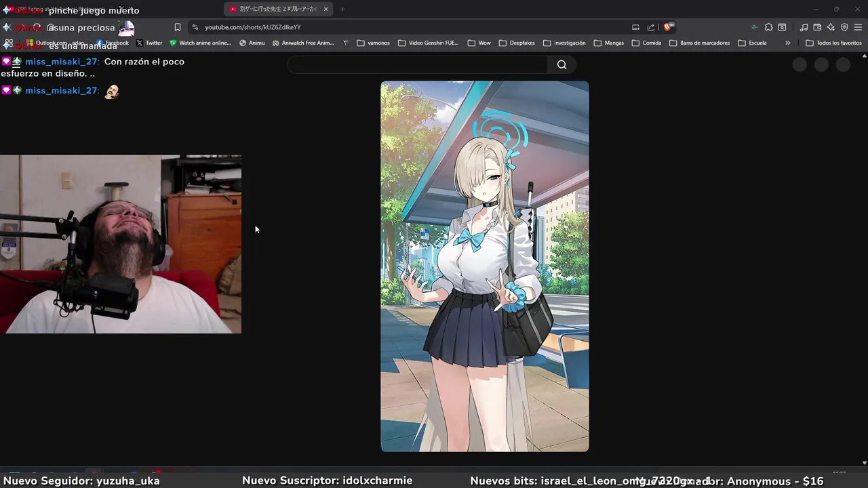This screenshot has width=868, height=488.
Task: Click the Shorts video player
Action: tap(485, 266)
